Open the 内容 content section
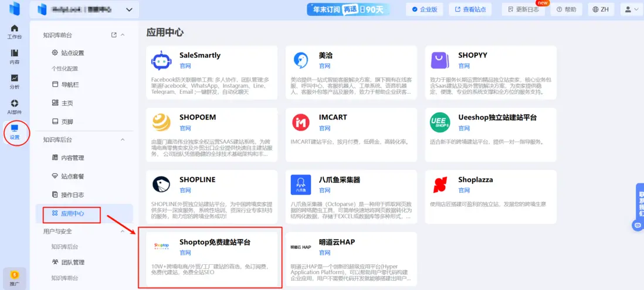 point(15,57)
